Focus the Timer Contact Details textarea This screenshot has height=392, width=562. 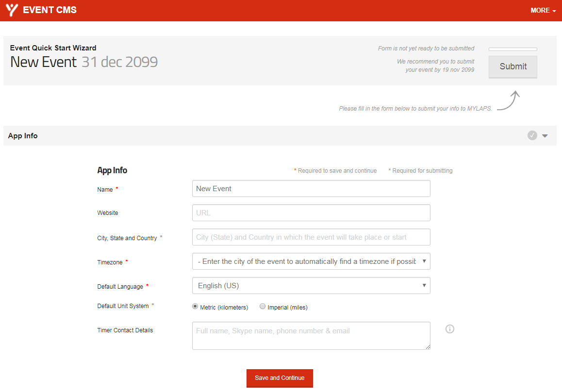(311, 336)
